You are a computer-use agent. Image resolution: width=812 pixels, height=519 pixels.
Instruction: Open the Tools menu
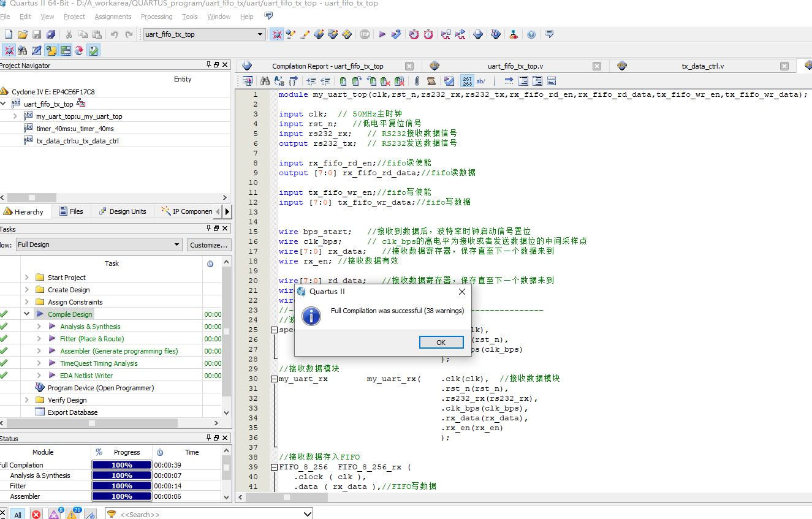click(x=190, y=17)
